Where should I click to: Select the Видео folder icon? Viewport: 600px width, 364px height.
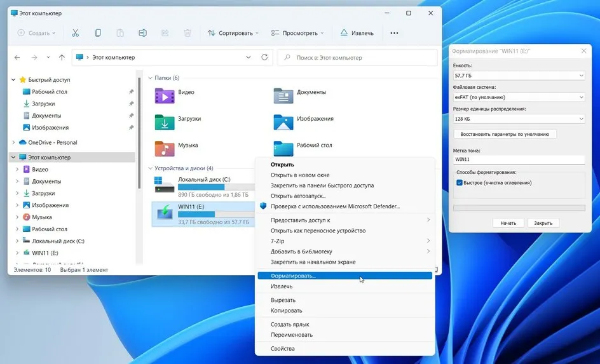click(x=165, y=95)
